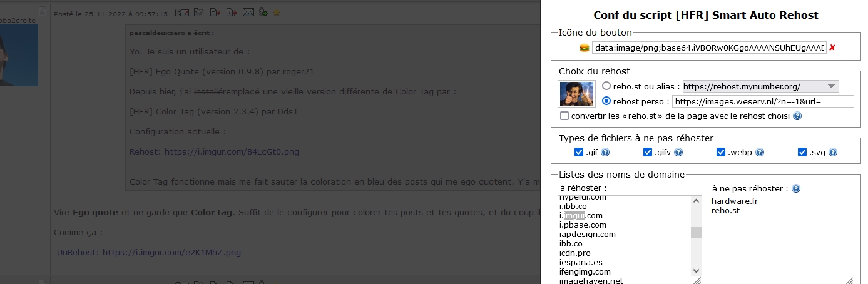Click the 'Posté le 25-11-2022' timestamp
868x284 pixels.
point(111,13)
